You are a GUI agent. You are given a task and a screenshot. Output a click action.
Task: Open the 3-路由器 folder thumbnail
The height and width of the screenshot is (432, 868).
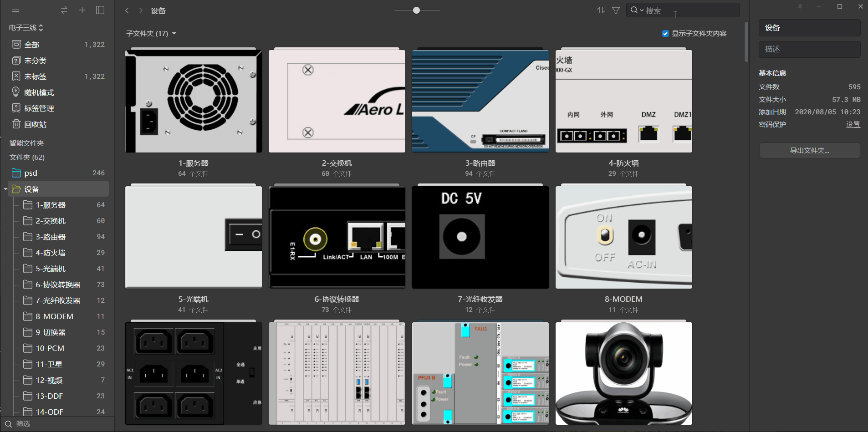[480, 100]
